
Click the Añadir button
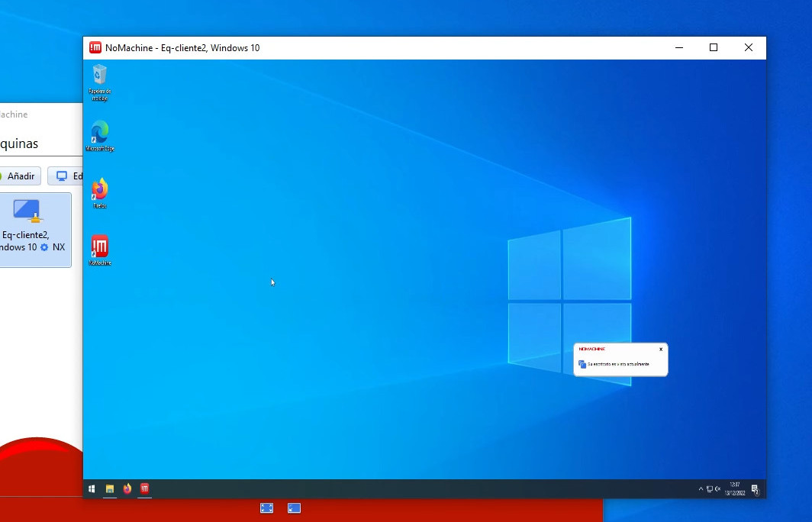click(x=19, y=176)
